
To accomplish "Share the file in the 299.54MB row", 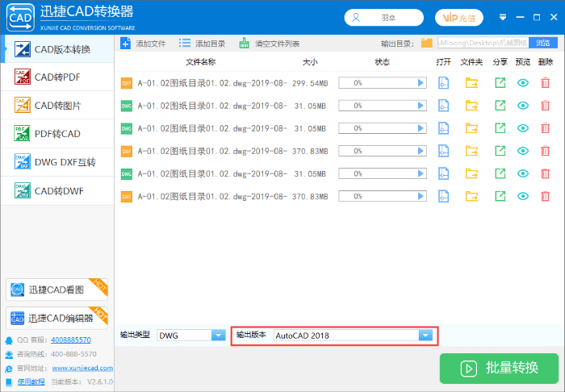I will coord(500,83).
